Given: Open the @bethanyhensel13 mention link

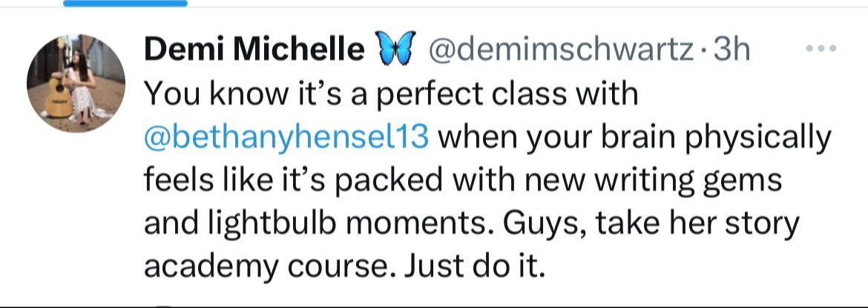Looking at the screenshot, I should [x=286, y=137].
